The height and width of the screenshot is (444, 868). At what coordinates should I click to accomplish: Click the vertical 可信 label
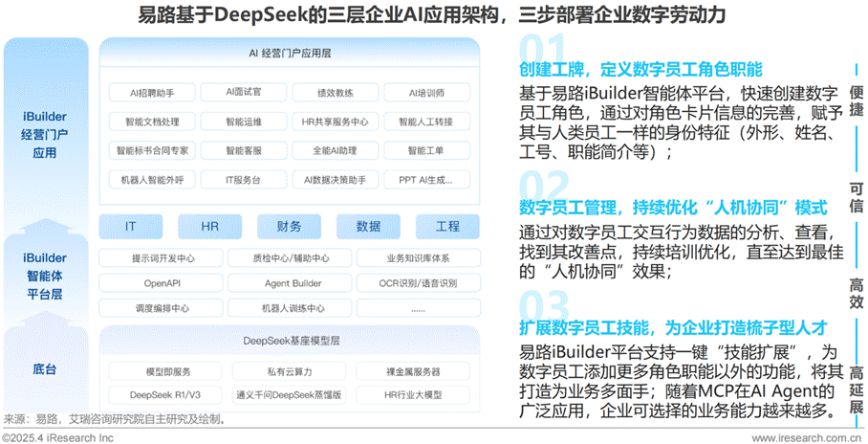pyautogui.click(x=857, y=197)
